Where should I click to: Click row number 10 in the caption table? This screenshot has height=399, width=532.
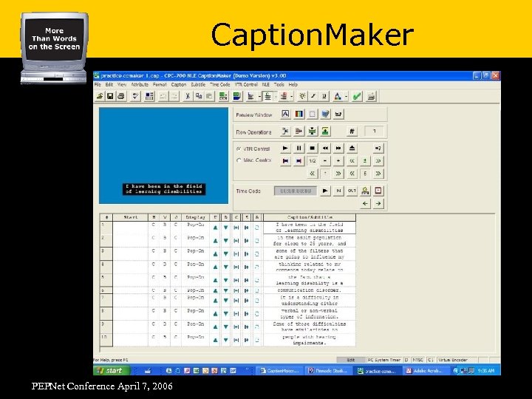106,340
